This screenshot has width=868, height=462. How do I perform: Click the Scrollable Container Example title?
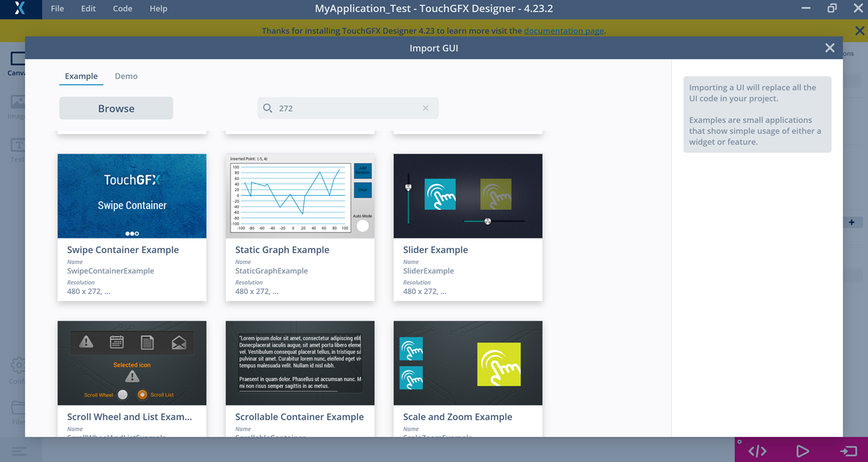coord(300,417)
